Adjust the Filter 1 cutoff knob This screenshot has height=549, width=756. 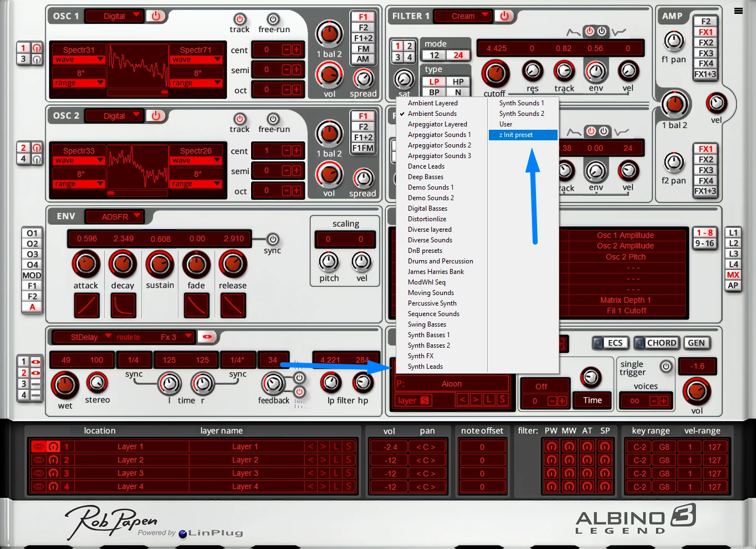pyautogui.click(x=495, y=73)
